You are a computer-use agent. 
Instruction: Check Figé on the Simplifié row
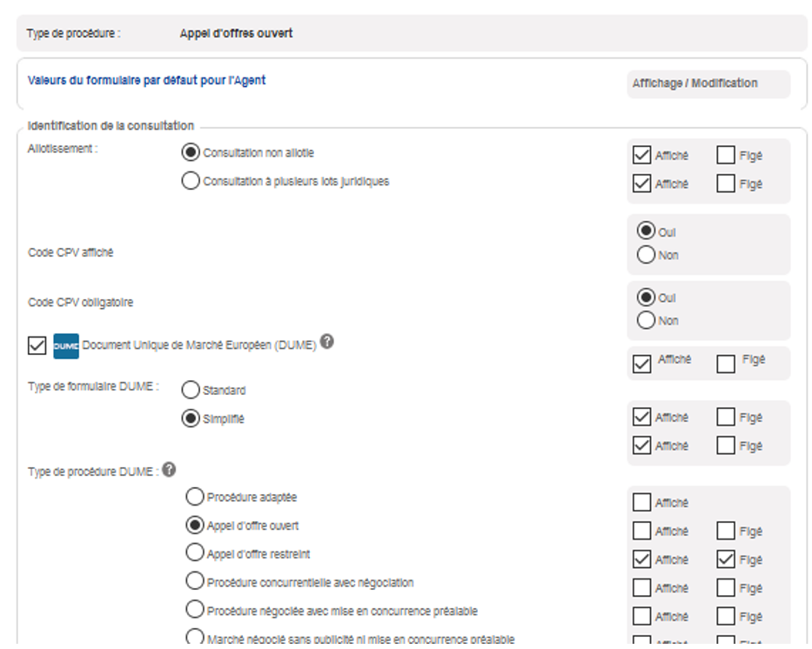click(x=726, y=445)
